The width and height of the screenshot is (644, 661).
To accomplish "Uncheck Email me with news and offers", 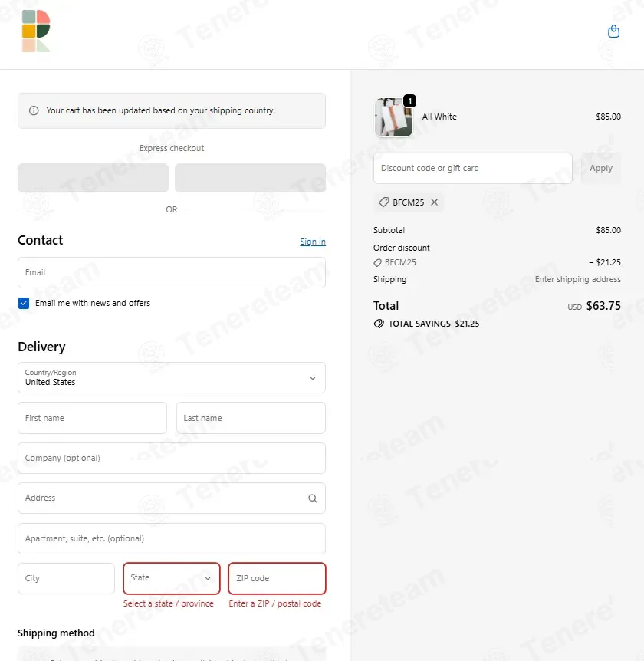I will tap(24, 303).
